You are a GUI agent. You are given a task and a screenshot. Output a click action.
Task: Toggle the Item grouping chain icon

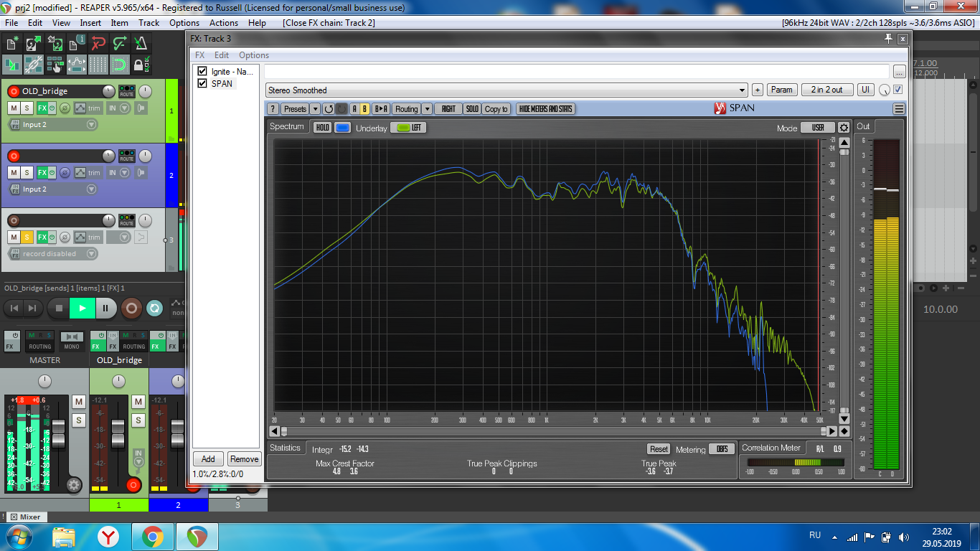pyautogui.click(x=34, y=65)
